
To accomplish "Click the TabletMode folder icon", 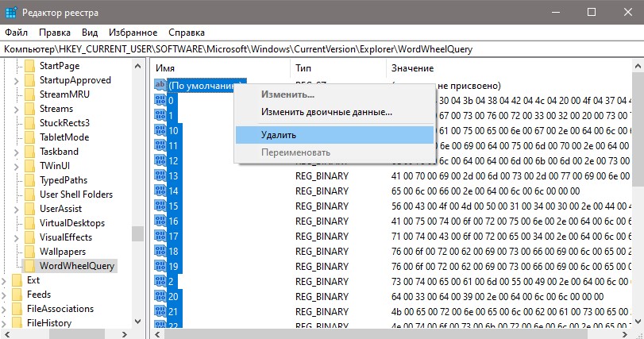I will coord(29,137).
